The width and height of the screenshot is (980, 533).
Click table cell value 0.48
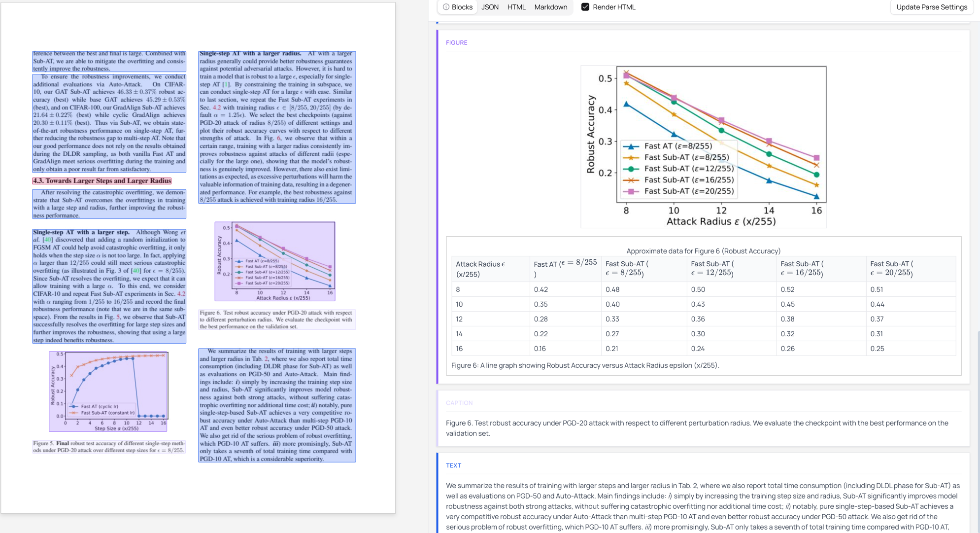[612, 289]
